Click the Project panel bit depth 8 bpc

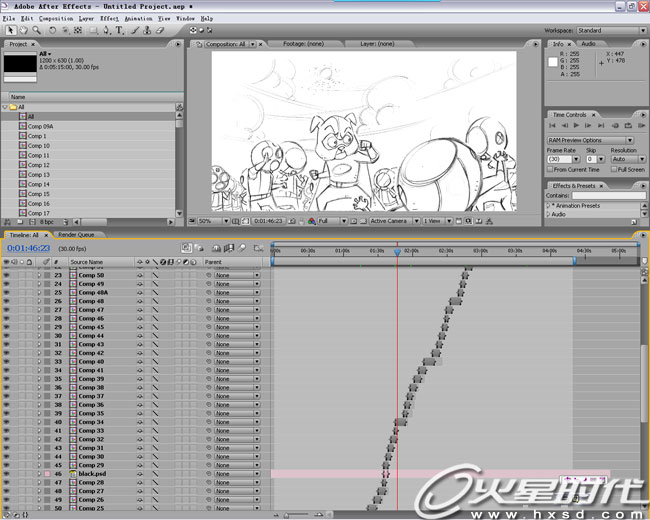click(47, 222)
